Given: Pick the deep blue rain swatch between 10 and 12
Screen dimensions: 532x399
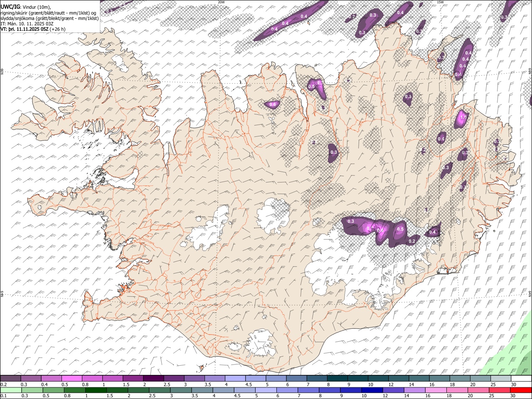Looking at the screenshot, I should pos(372,390).
